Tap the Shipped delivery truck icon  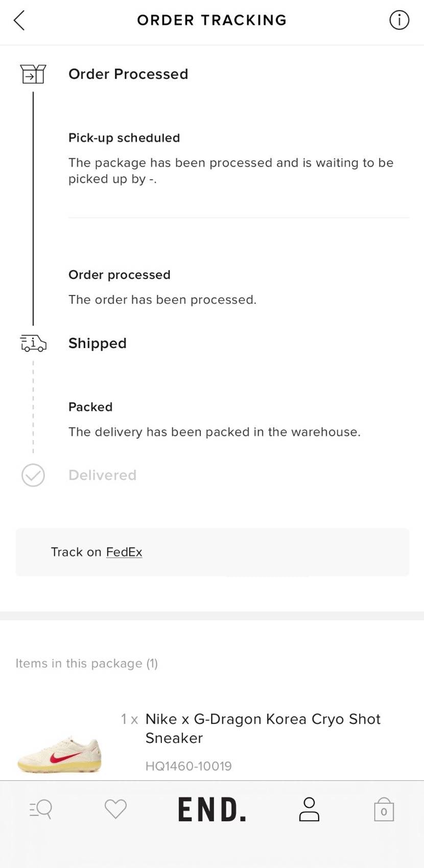point(33,343)
